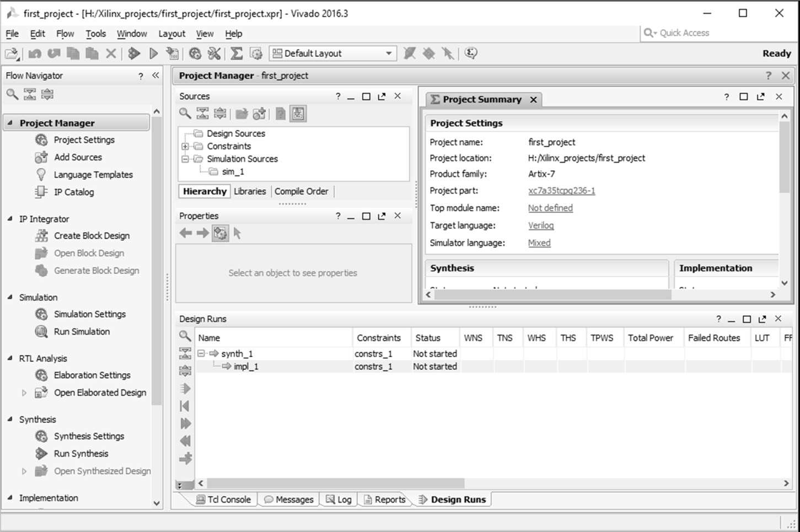Click the Mixed simulator language link
The height and width of the screenshot is (532, 800).
[x=539, y=243]
